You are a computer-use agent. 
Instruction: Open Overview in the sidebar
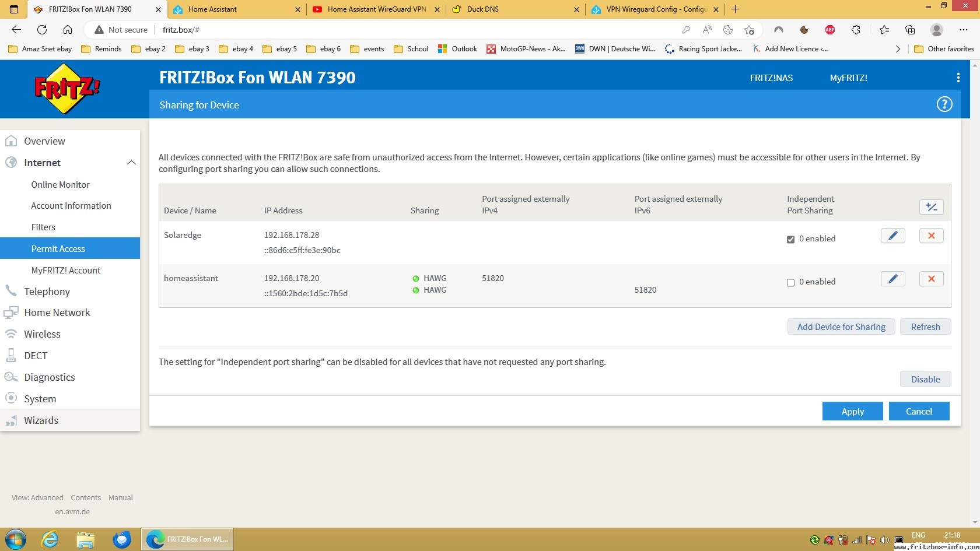[x=70, y=141]
